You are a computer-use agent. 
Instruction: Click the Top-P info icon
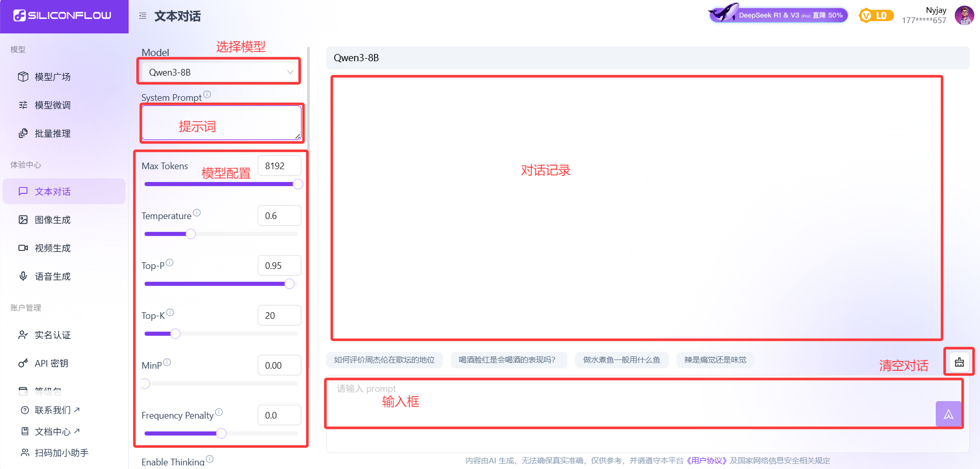[x=170, y=262]
